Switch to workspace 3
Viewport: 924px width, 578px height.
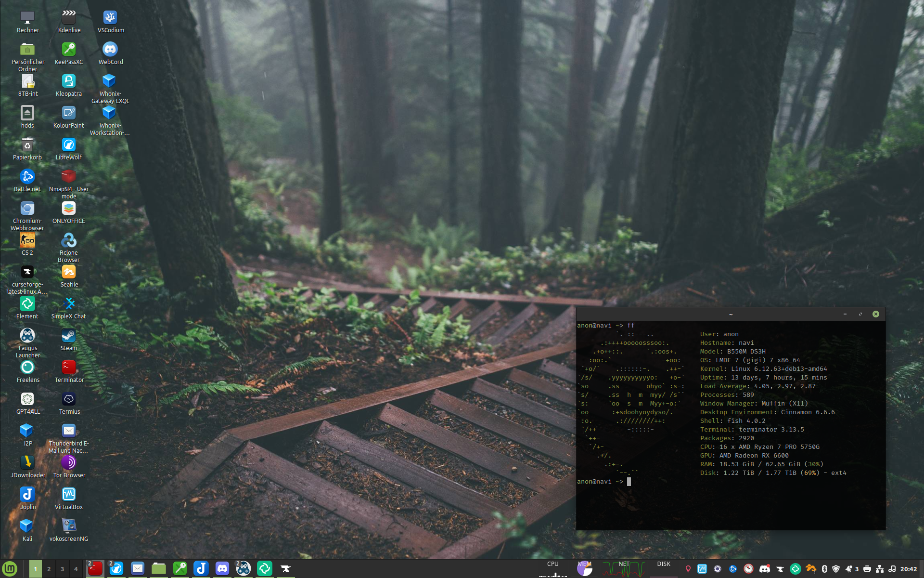62,569
